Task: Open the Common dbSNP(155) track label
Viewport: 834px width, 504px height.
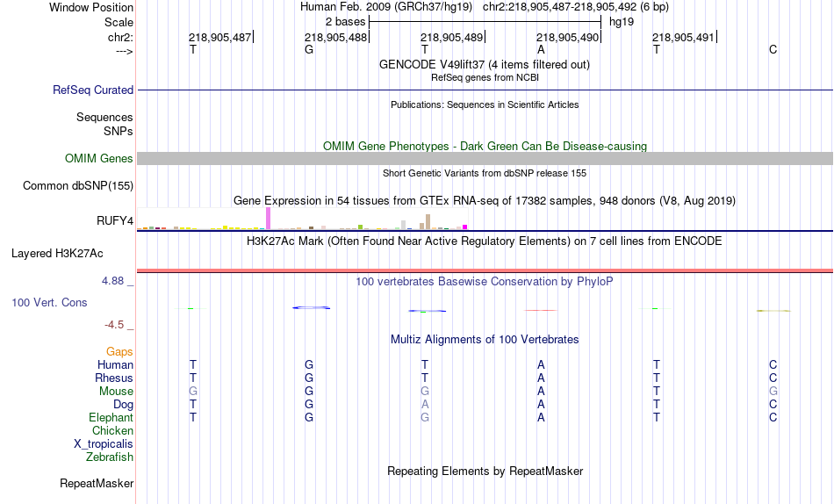Action: pyautogui.click(x=77, y=186)
